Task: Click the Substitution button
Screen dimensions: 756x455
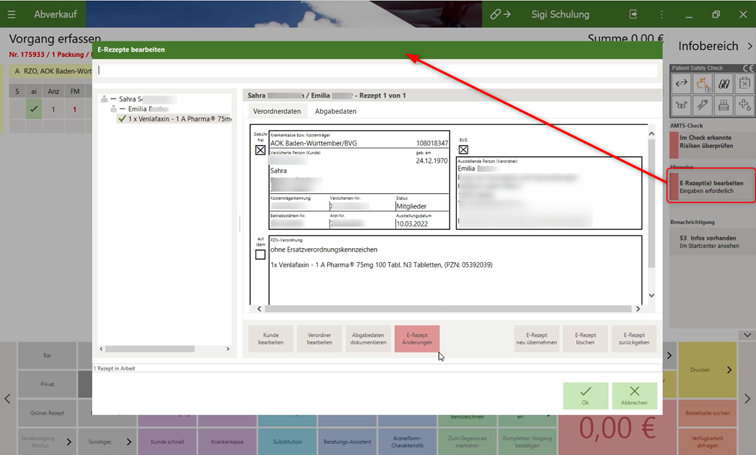Action: 287,442
